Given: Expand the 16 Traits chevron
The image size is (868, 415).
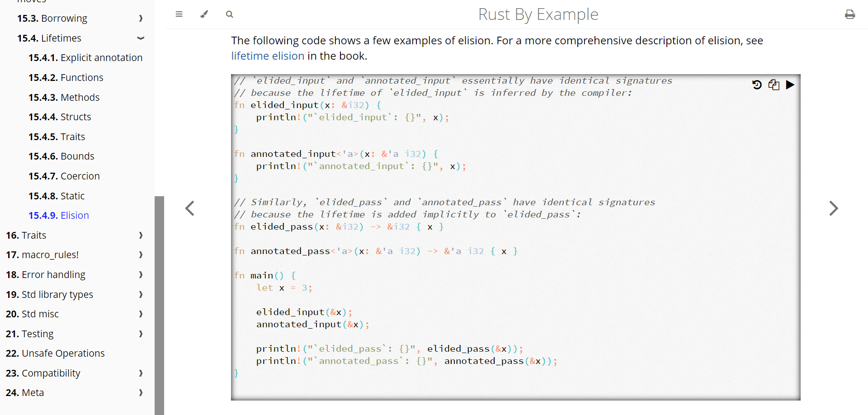Looking at the screenshot, I should tap(141, 235).
